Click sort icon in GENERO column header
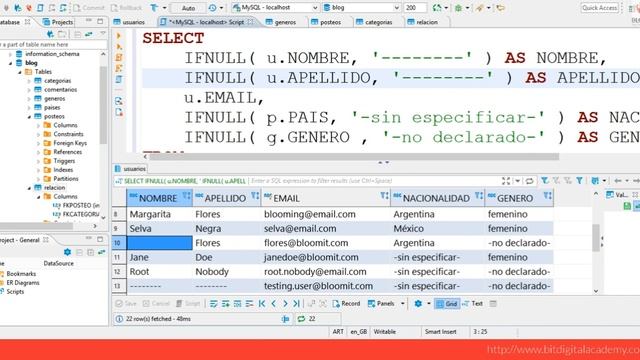Viewport: 640px width, 360px height. coord(547,196)
